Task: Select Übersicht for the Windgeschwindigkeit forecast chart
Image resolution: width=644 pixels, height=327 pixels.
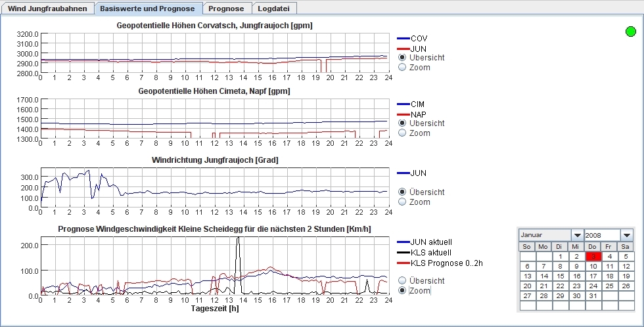Action: (x=403, y=280)
